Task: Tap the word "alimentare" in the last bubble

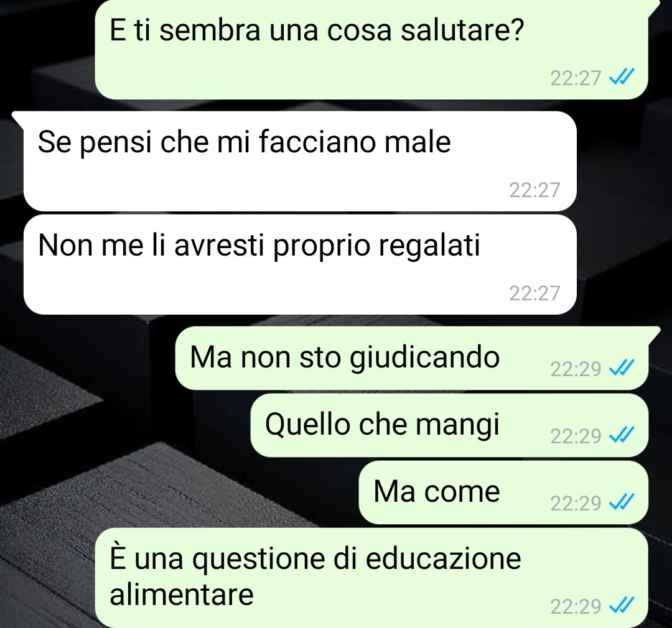Action: (182, 594)
